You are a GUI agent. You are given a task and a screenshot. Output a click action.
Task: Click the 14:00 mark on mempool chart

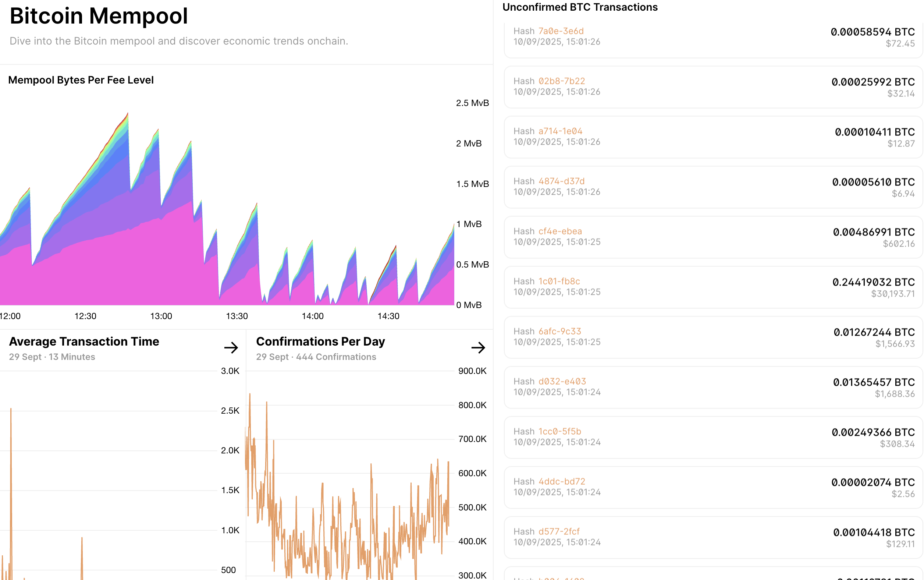312,316
